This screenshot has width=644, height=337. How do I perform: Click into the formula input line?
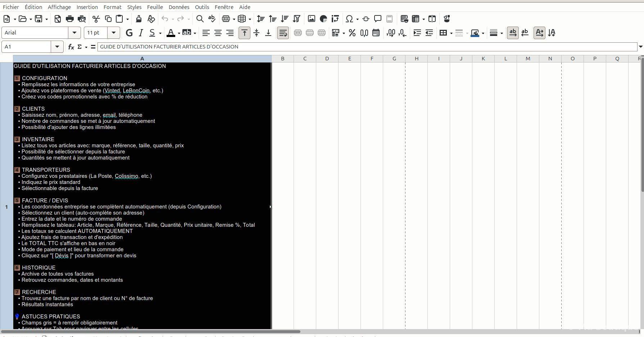pos(367,47)
